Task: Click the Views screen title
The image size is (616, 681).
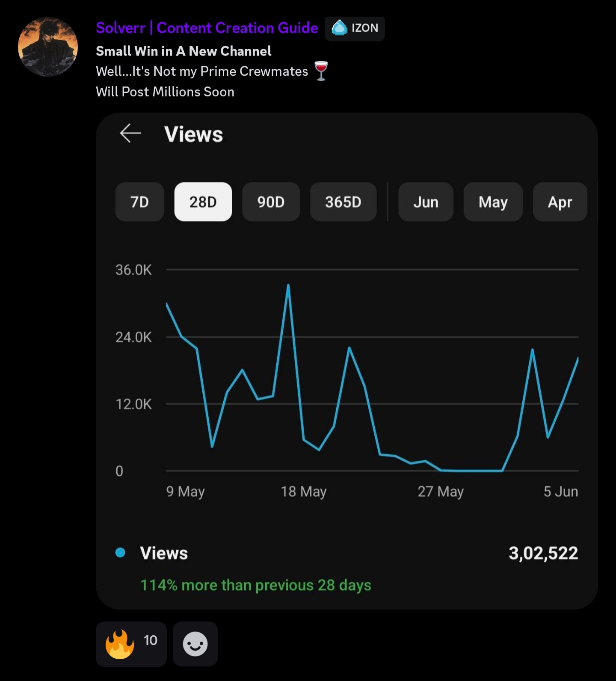Action: click(194, 134)
